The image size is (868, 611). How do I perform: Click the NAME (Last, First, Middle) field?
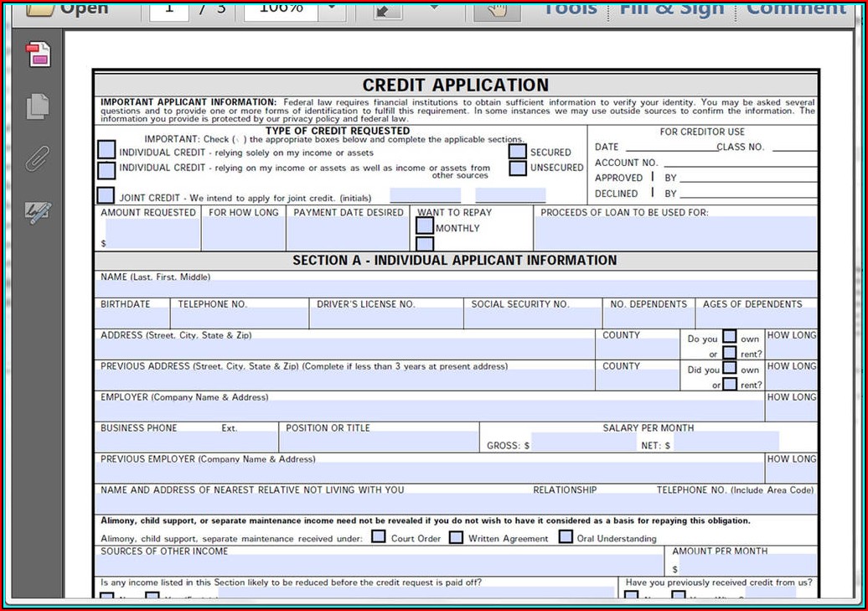pos(455,289)
